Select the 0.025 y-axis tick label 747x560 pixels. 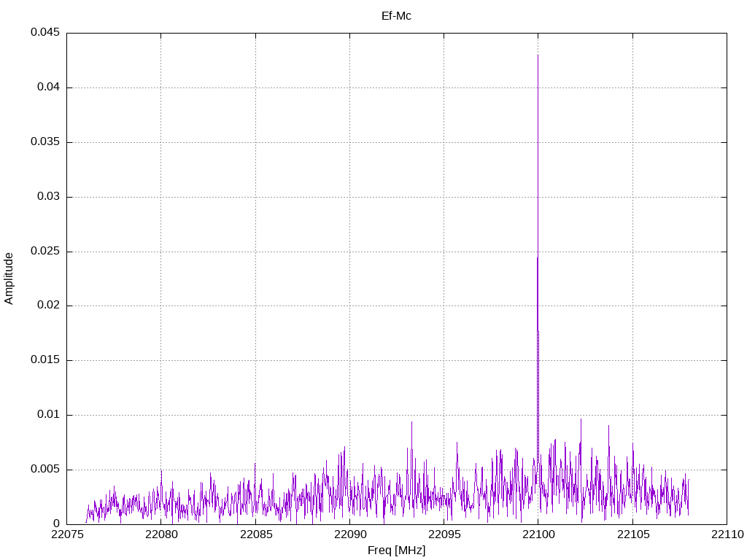click(x=44, y=252)
